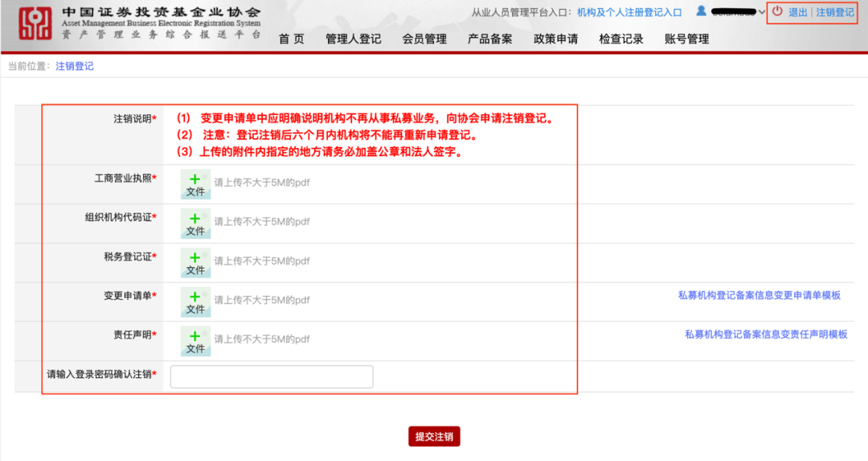Click the 请输入登录密码确认注销 label
This screenshot has width=868, height=461.
(101, 374)
